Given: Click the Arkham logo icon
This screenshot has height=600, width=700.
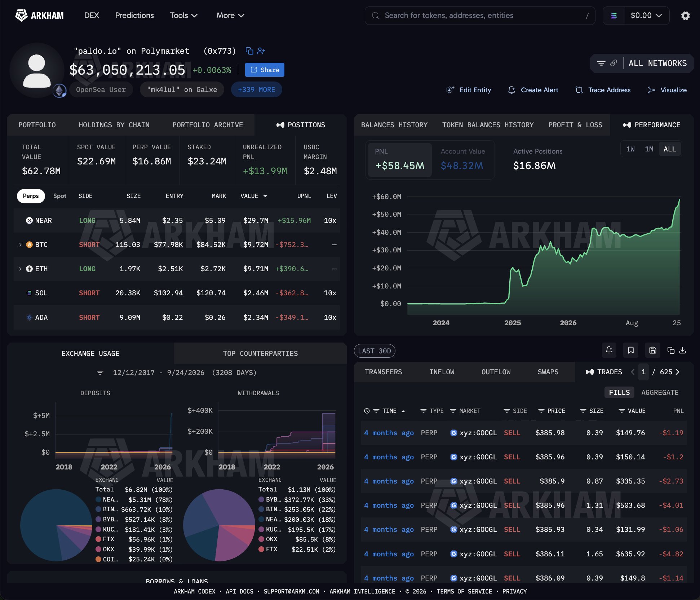Looking at the screenshot, I should point(21,16).
